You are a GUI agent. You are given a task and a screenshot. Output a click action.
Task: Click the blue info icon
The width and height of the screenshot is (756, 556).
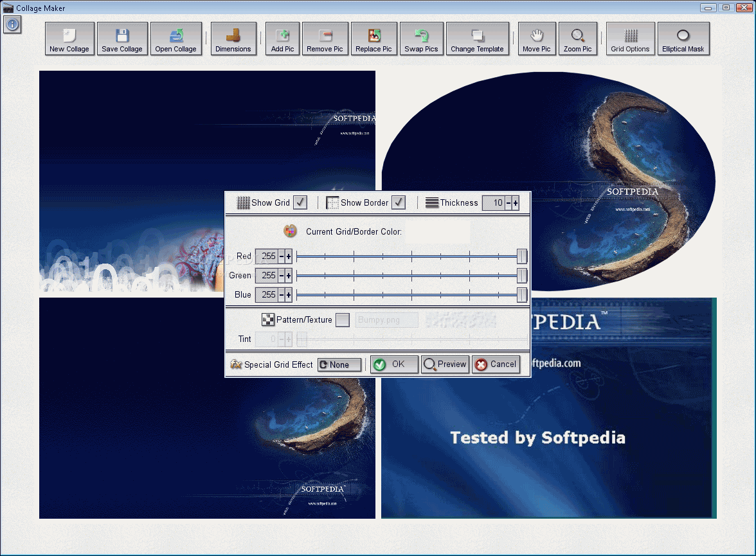pos(13,24)
